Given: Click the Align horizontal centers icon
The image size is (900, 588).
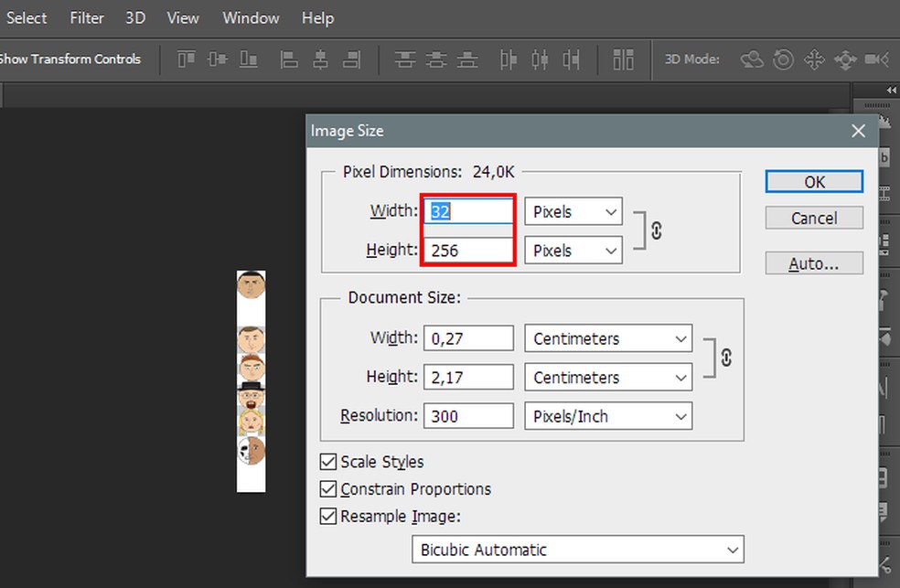Looking at the screenshot, I should pos(320,59).
